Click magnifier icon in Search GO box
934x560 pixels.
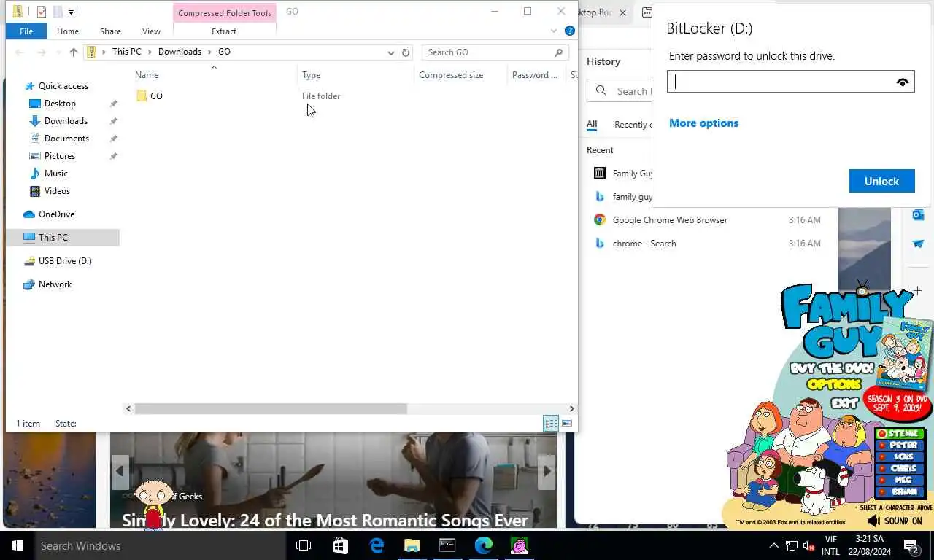pyautogui.click(x=559, y=52)
